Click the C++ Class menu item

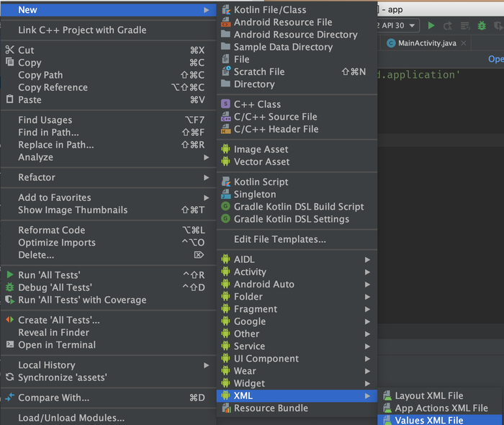[x=257, y=104]
